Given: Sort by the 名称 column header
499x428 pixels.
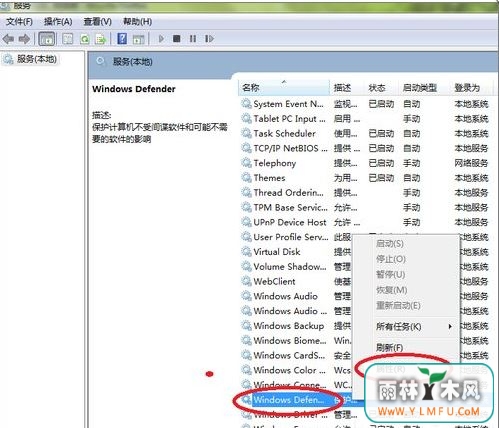Looking at the screenshot, I should tap(284, 87).
